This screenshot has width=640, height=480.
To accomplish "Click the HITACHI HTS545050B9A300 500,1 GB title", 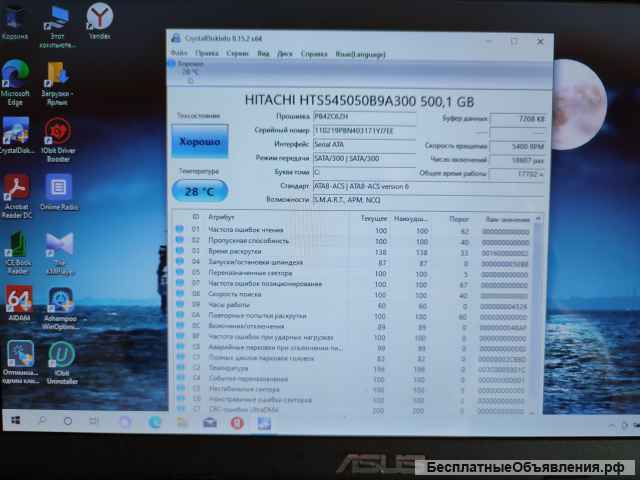I will pyautogui.click(x=359, y=100).
